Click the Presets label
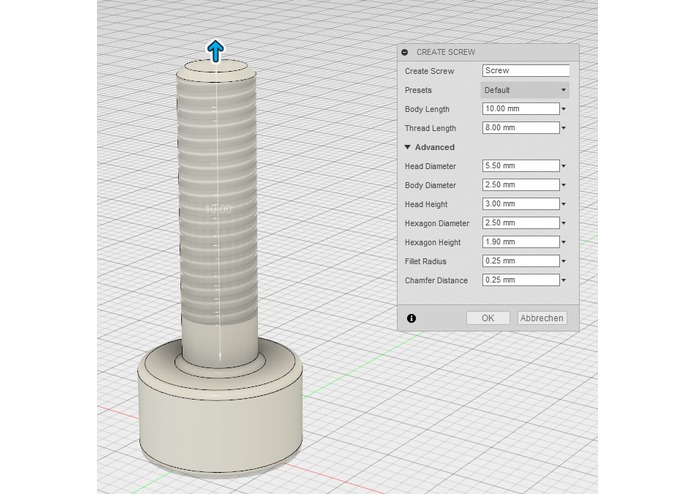This screenshot has height=494, width=695. pyautogui.click(x=418, y=90)
